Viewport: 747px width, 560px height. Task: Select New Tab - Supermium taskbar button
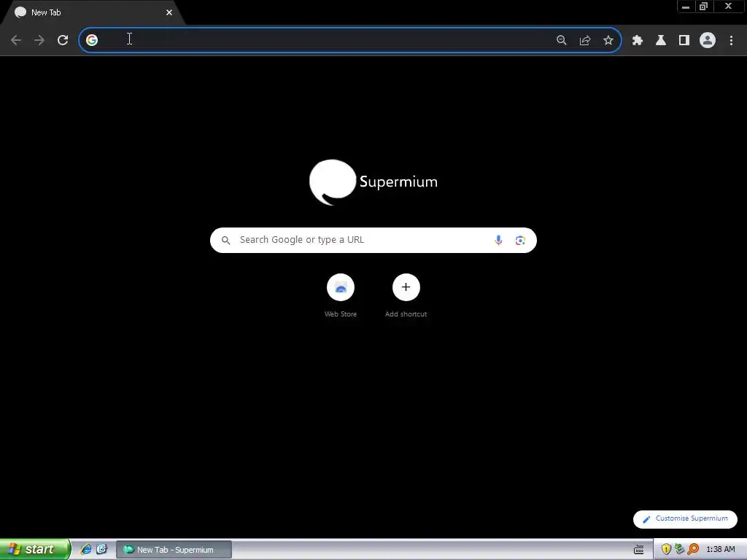point(174,550)
